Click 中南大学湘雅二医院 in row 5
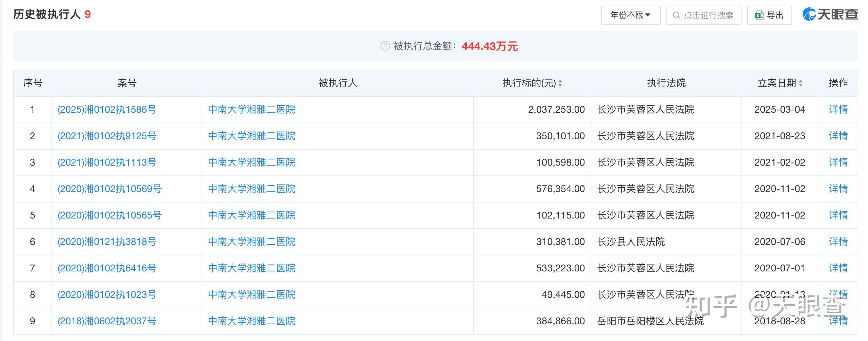This screenshot has height=341, width=868. pyautogui.click(x=252, y=215)
